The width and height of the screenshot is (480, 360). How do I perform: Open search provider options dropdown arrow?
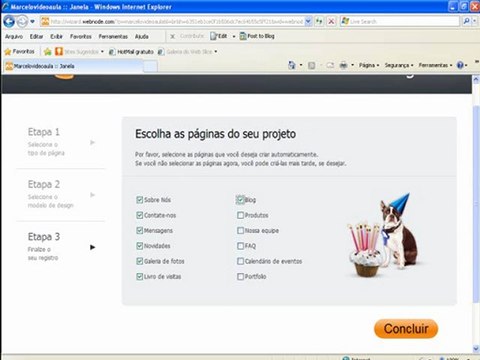point(475,22)
